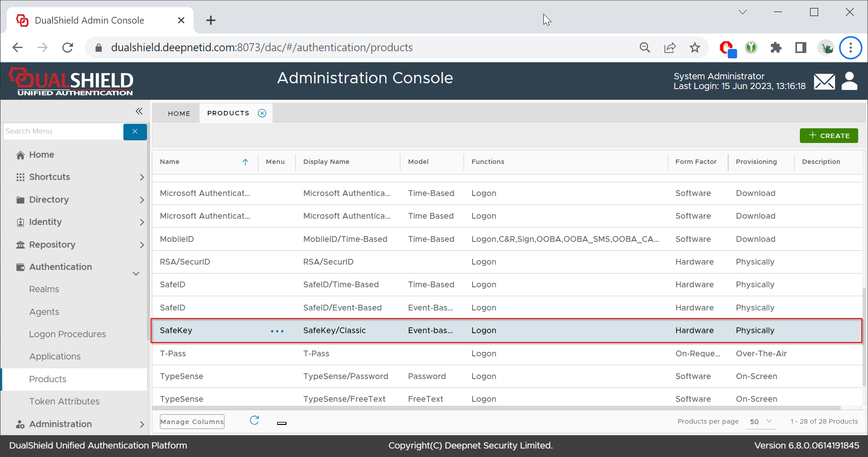Open the mail envelope messages icon
The image size is (868, 457).
[x=824, y=82]
